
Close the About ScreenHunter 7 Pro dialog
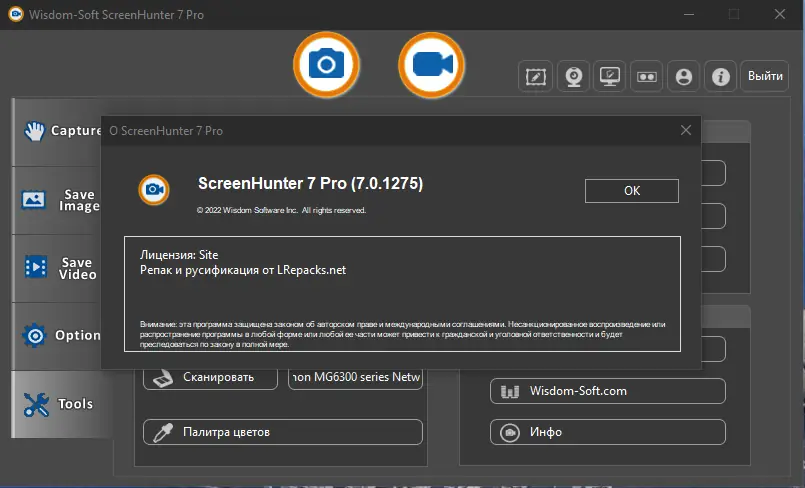pyautogui.click(x=685, y=130)
